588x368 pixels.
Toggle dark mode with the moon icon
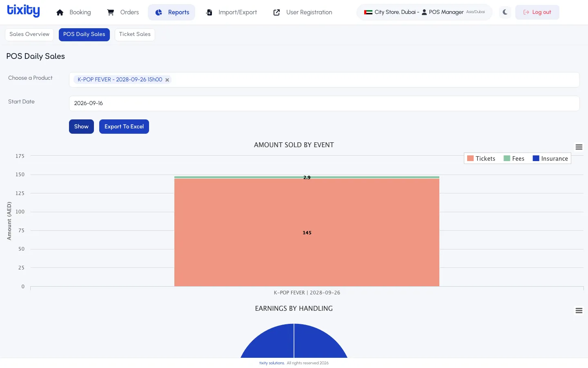tap(505, 12)
